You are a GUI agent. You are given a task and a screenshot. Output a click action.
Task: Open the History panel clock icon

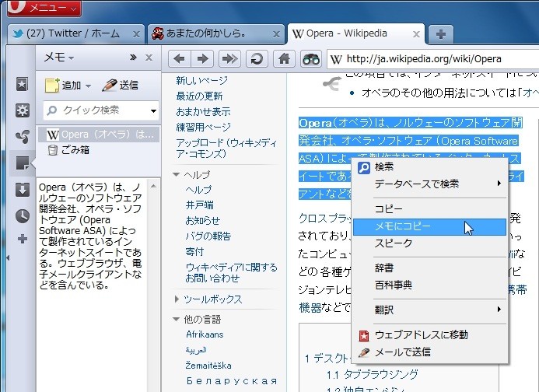23,216
